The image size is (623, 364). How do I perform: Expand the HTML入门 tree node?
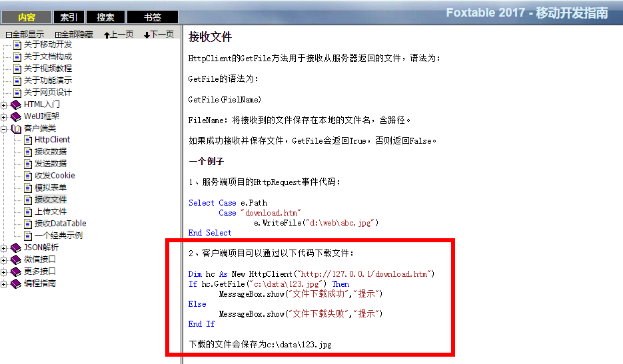(x=3, y=105)
